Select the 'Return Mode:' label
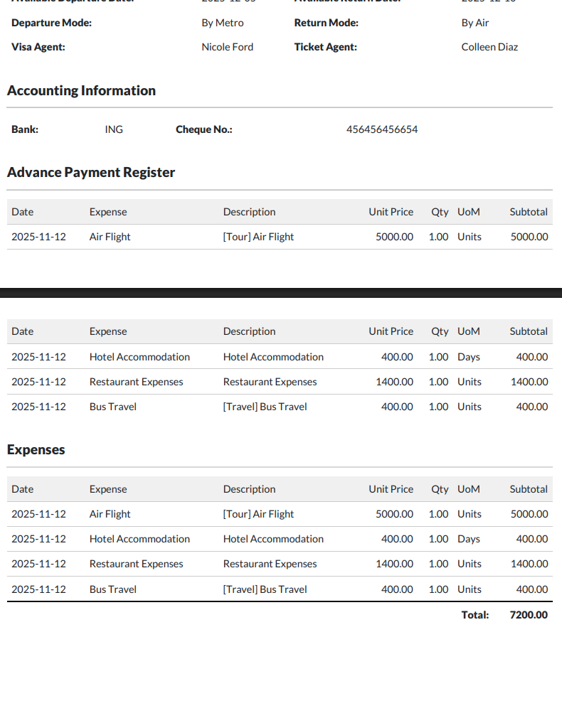 click(x=326, y=23)
